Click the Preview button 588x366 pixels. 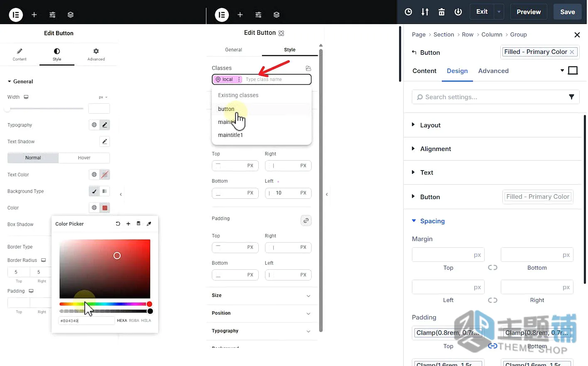pyautogui.click(x=529, y=12)
